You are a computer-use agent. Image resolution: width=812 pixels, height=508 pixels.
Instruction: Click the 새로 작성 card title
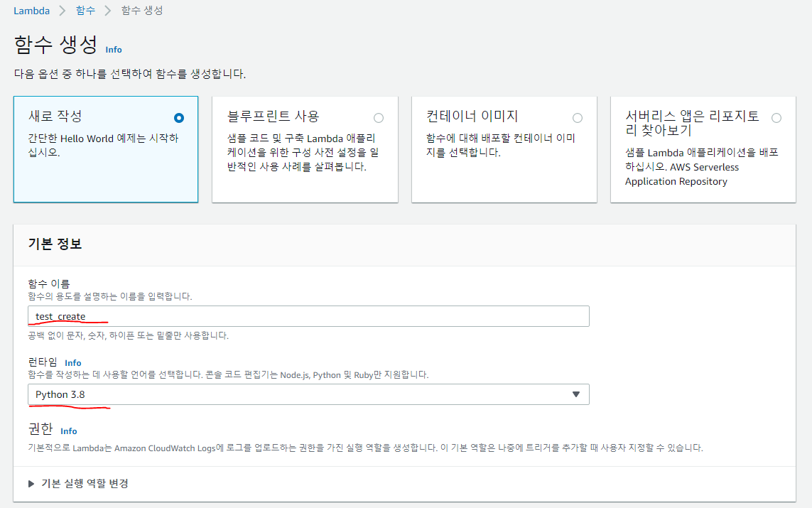[55, 116]
